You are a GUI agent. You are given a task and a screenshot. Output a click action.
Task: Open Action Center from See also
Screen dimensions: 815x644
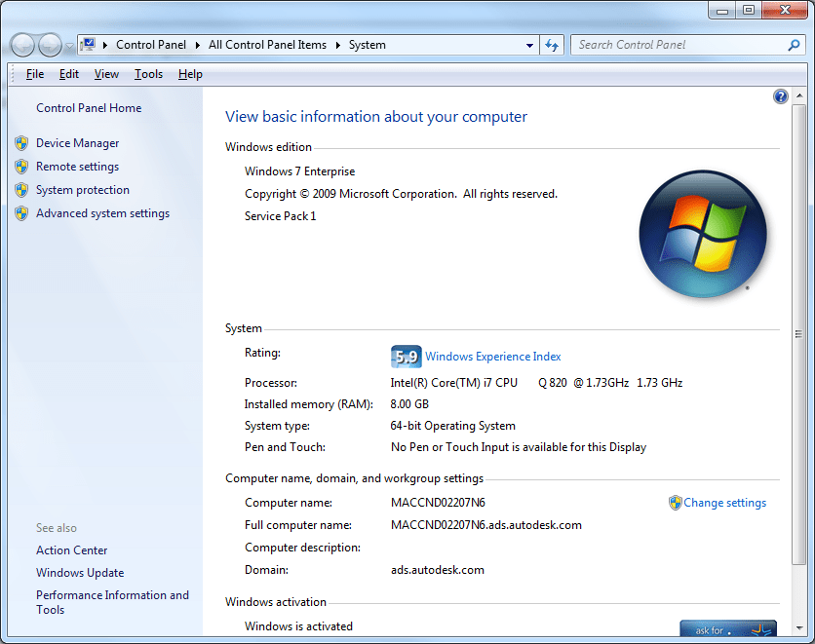click(71, 549)
